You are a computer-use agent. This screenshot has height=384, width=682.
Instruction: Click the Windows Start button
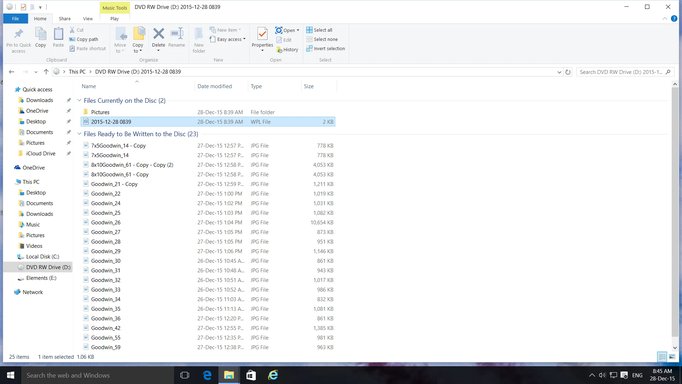(10, 375)
